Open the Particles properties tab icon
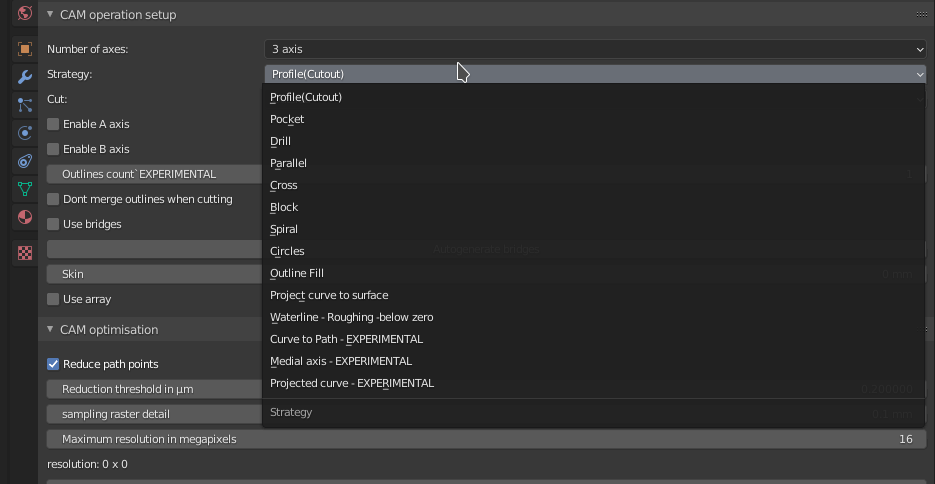This screenshot has width=935, height=484. tap(25, 105)
